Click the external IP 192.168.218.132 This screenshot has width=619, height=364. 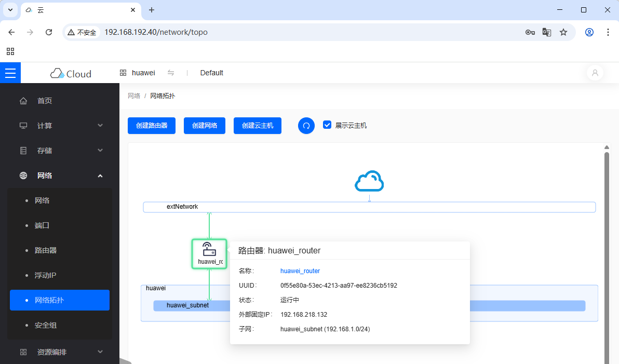(304, 315)
